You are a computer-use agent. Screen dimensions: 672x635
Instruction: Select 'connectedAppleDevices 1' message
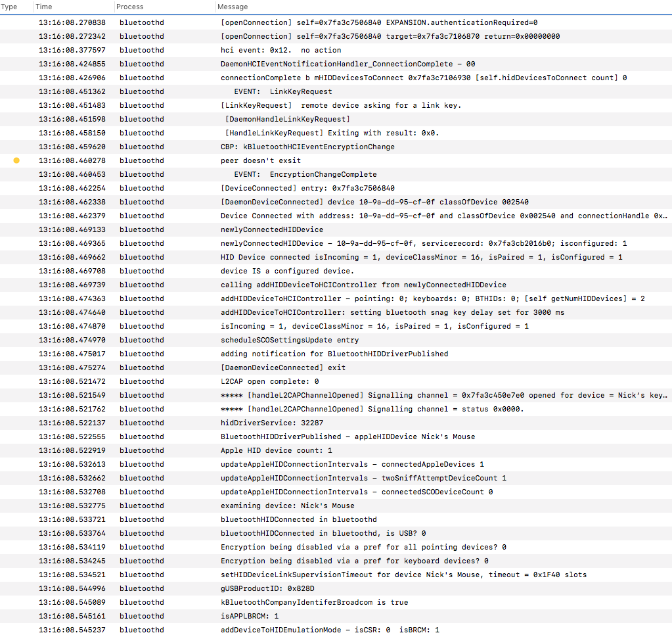tap(352, 464)
